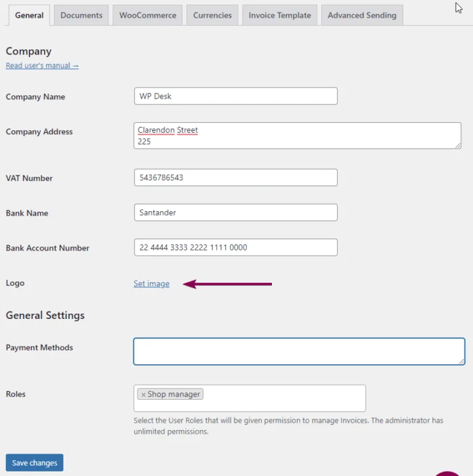This screenshot has width=473, height=476.
Task: Switch to the Currencies tab
Action: (x=212, y=15)
